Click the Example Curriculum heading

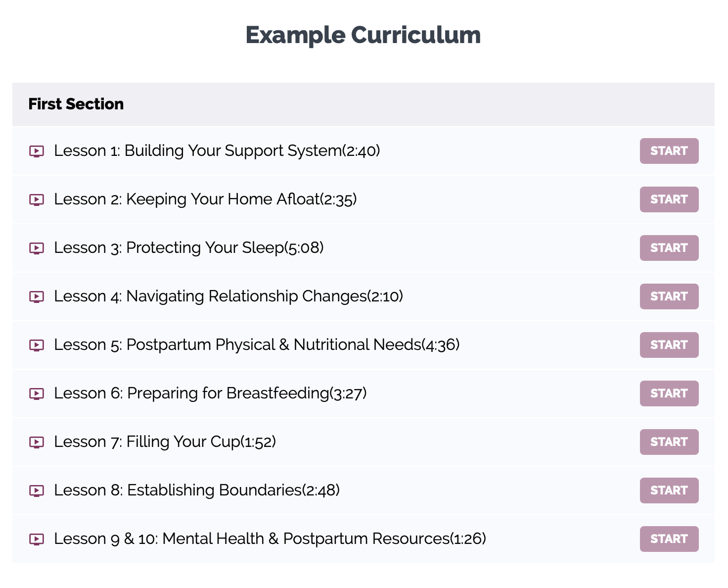(363, 35)
